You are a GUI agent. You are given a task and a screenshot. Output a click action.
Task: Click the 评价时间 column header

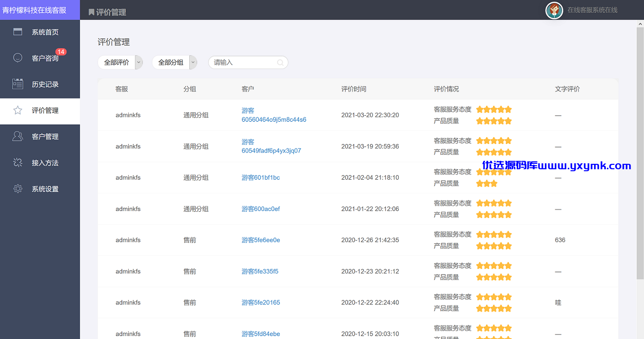[x=354, y=89]
